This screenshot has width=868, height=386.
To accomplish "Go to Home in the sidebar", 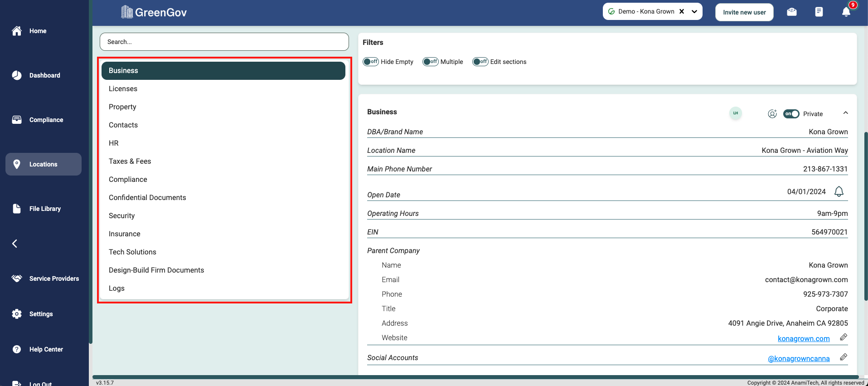I will pyautogui.click(x=38, y=31).
